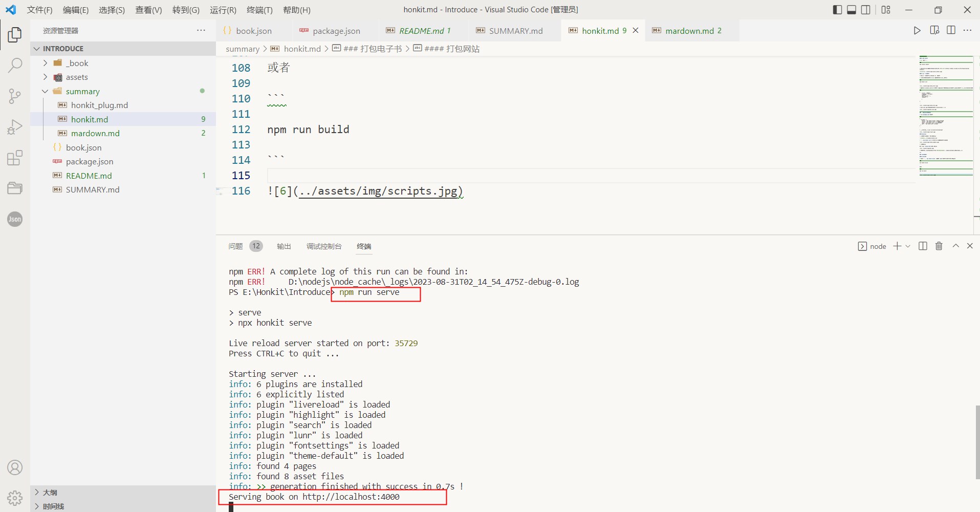Image resolution: width=980 pixels, height=512 pixels.
Task: Open the customize layout button
Action: click(x=886, y=10)
